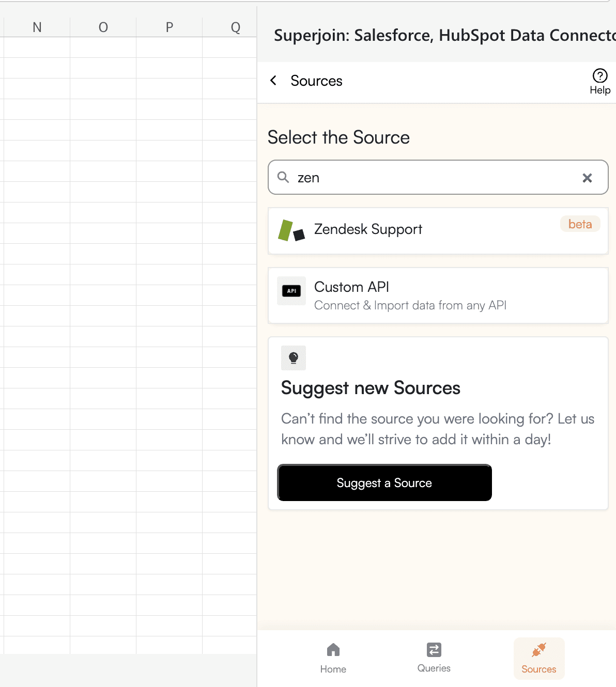Click the Superjoin sidebar title
This screenshot has height=687, width=616.
point(444,35)
